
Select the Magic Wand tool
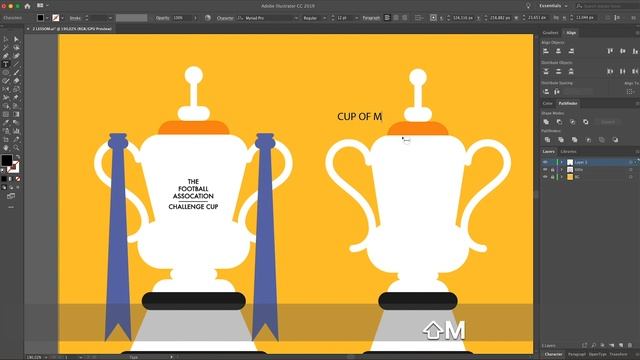click(6, 48)
